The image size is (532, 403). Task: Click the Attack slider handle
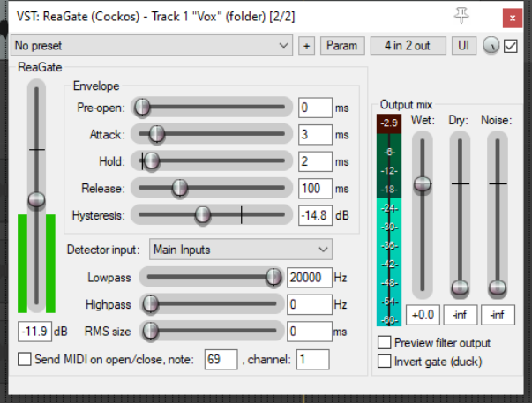(x=157, y=134)
